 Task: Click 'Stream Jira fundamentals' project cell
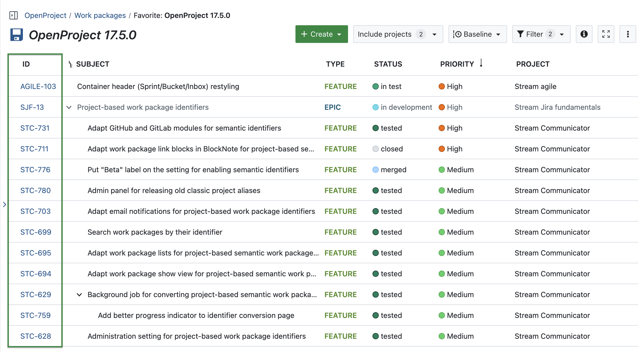click(x=557, y=107)
